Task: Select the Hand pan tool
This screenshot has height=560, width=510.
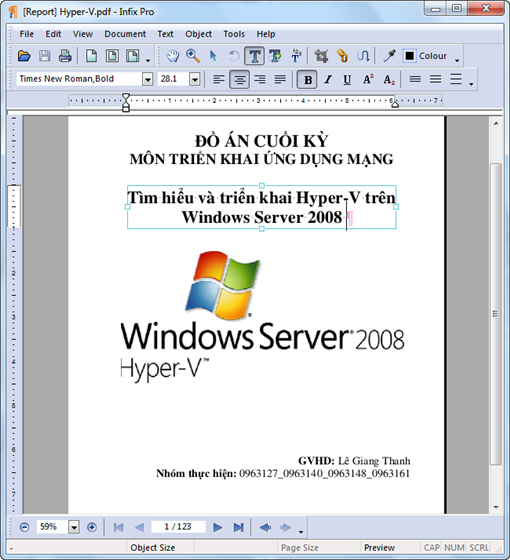Action: pyautogui.click(x=172, y=56)
